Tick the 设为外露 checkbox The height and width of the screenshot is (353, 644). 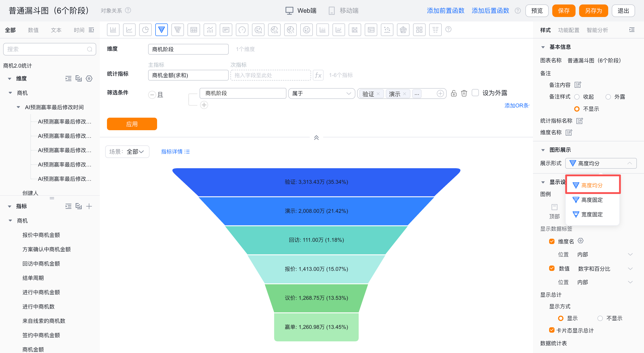coord(475,93)
